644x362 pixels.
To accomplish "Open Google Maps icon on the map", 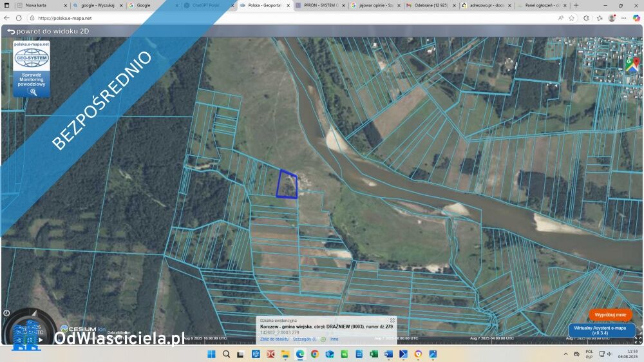I will tap(632, 64).
